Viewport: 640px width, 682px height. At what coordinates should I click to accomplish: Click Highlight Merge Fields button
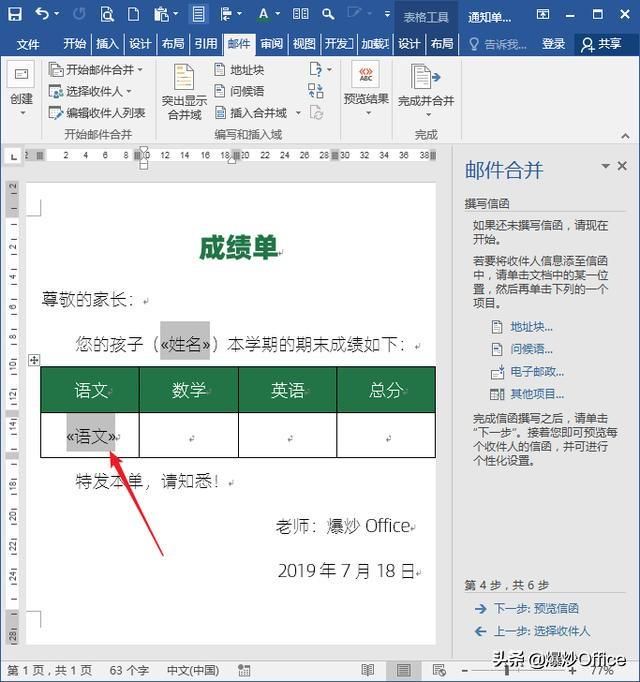[x=184, y=92]
